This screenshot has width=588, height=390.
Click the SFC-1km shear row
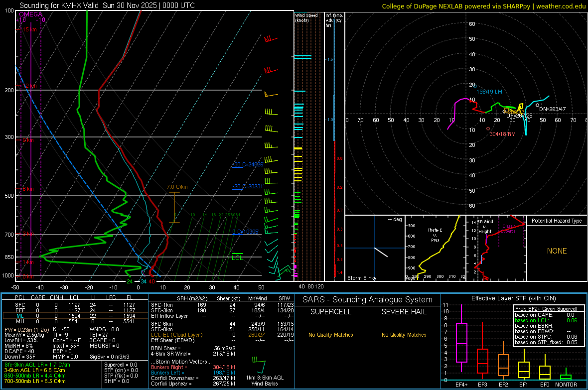222,305
